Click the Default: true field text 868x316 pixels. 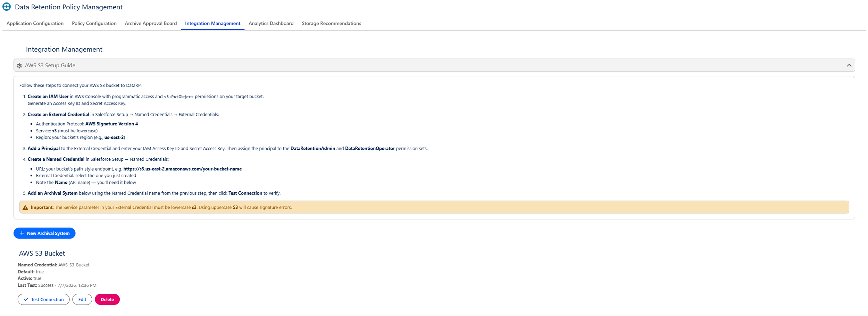(x=31, y=272)
